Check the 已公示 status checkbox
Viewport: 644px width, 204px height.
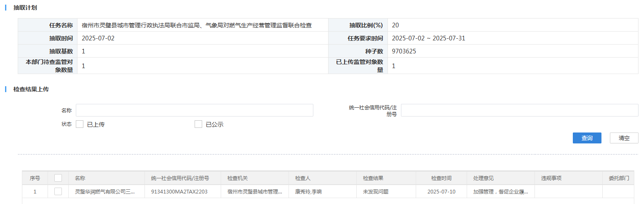pyautogui.click(x=198, y=124)
